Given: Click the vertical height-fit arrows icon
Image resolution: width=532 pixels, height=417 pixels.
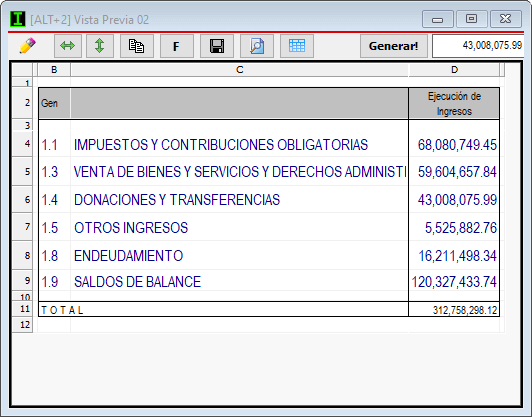Looking at the screenshot, I should tap(99, 46).
